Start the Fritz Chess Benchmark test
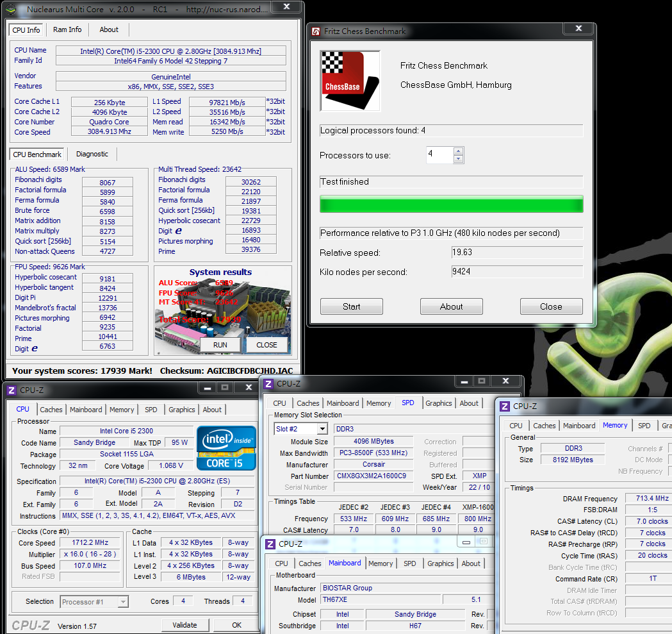 352,306
